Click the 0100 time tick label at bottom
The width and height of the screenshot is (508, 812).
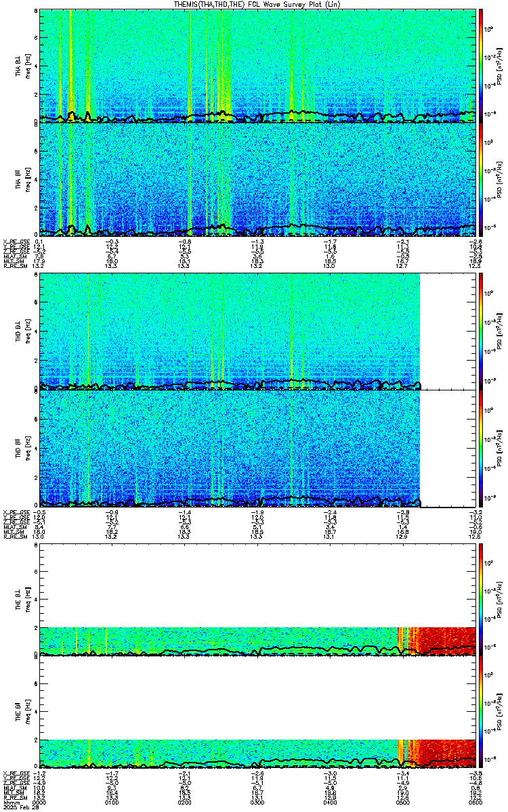coord(112,803)
